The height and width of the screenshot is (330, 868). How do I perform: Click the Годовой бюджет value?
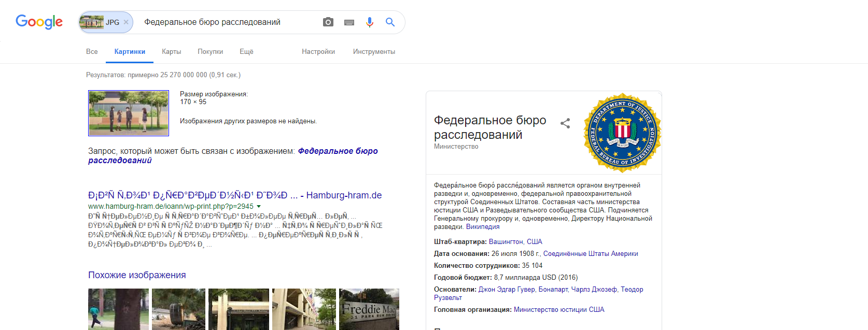tap(536, 278)
